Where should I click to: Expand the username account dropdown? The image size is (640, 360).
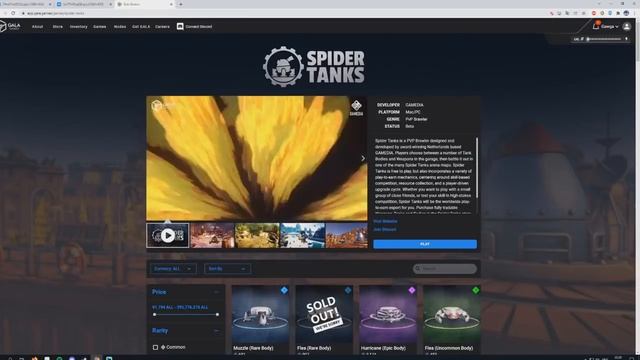pos(609,27)
